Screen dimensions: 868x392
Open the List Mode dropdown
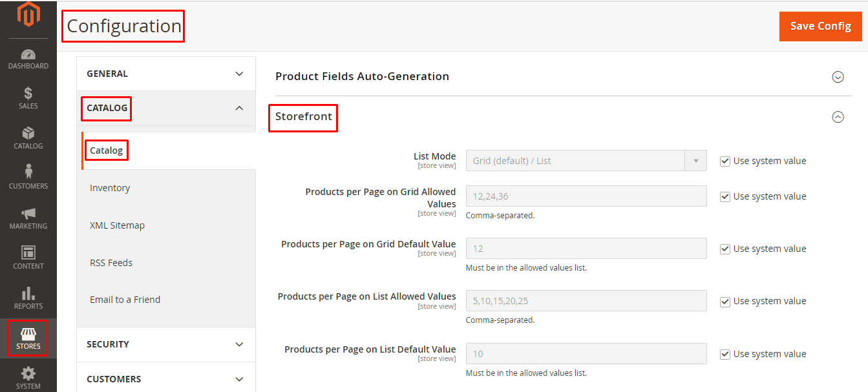click(x=586, y=161)
